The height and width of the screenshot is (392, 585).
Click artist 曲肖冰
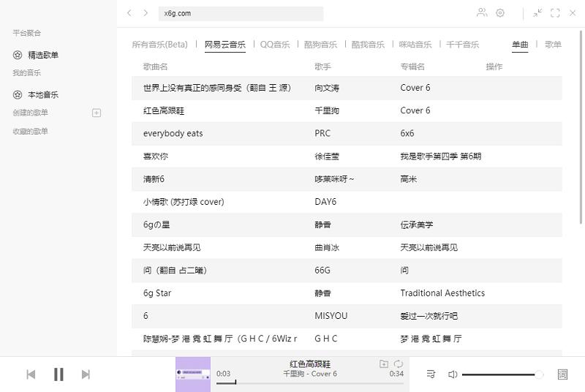(327, 247)
